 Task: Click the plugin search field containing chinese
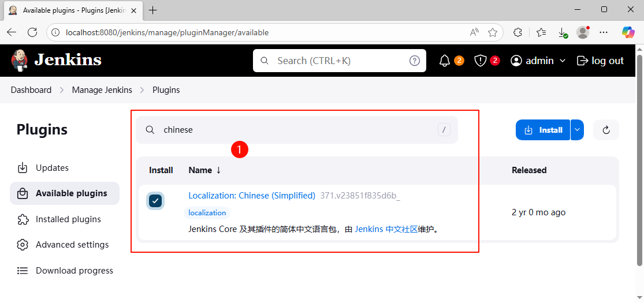pyautogui.click(x=296, y=130)
